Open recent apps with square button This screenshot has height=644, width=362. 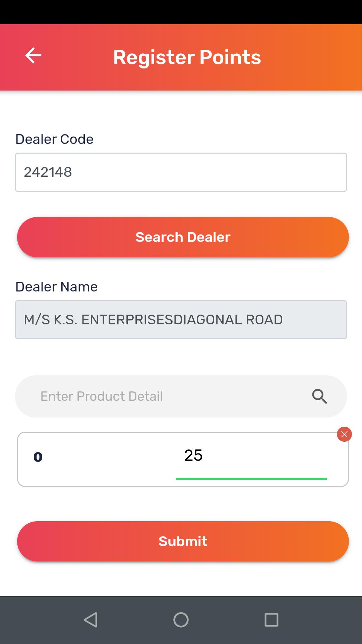pos(271,620)
